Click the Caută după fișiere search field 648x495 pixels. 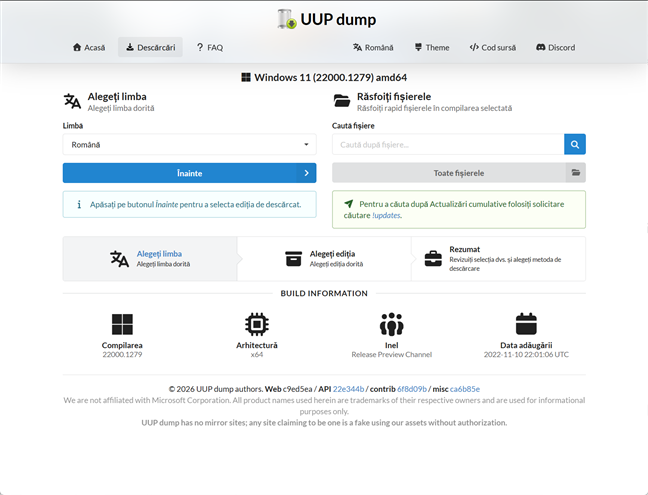[447, 145]
